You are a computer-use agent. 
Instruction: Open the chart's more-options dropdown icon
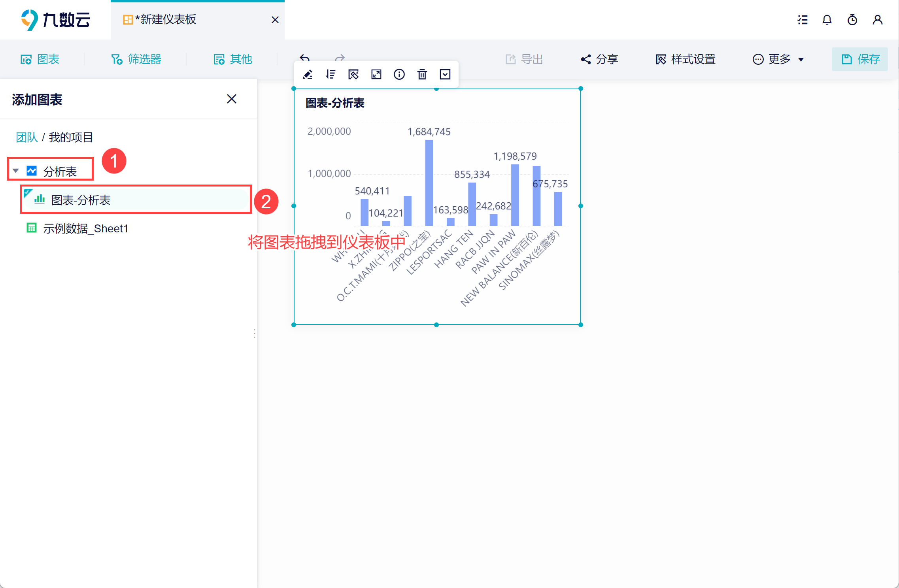[445, 74]
